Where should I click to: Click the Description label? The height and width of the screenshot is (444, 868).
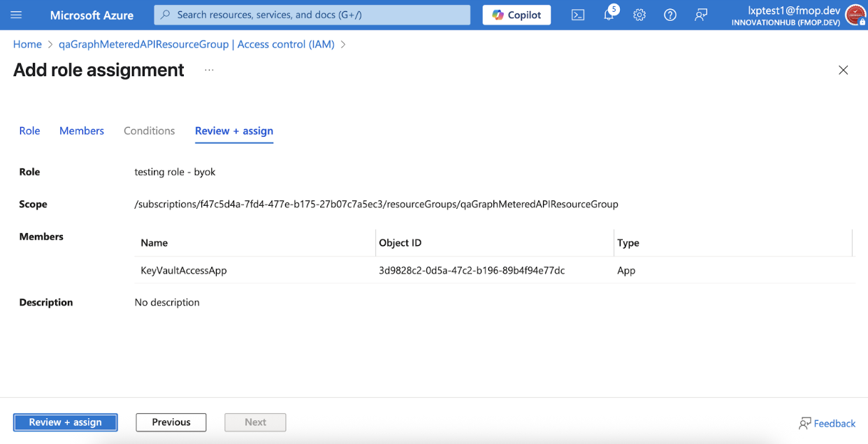pos(46,302)
